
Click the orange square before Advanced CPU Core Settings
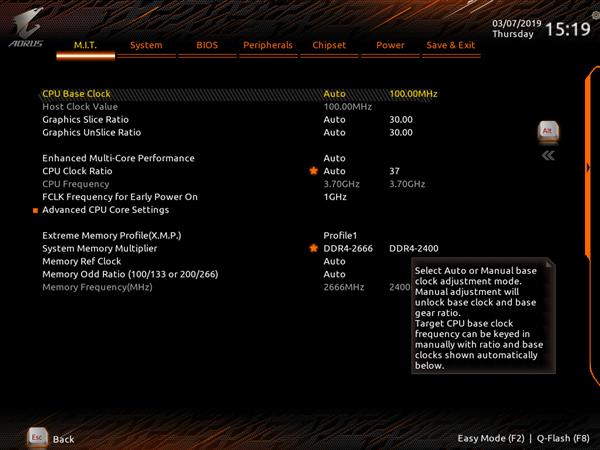(35, 210)
